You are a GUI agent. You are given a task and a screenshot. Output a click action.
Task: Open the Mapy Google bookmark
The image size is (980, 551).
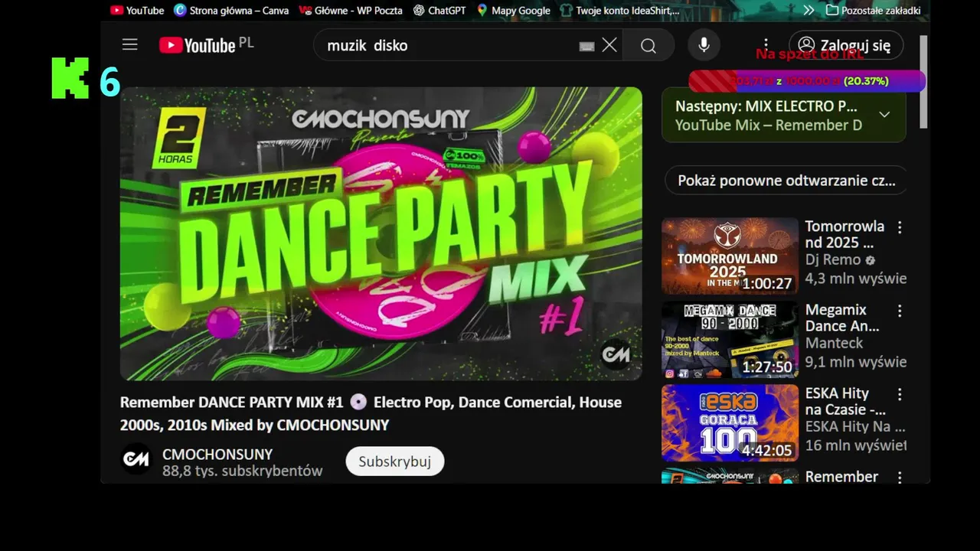click(x=513, y=10)
